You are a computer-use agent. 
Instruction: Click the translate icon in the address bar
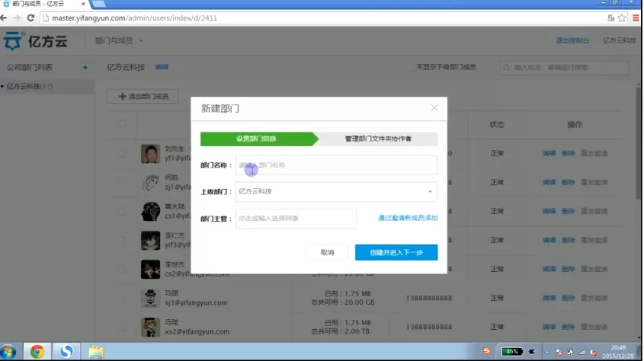tap(610, 18)
